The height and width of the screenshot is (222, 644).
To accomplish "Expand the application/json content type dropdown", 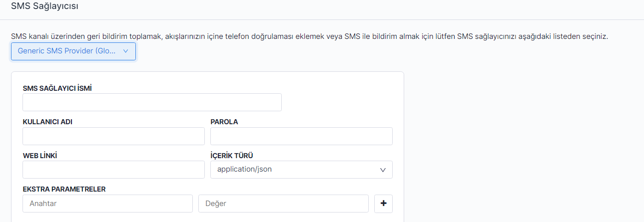I will tap(301, 170).
